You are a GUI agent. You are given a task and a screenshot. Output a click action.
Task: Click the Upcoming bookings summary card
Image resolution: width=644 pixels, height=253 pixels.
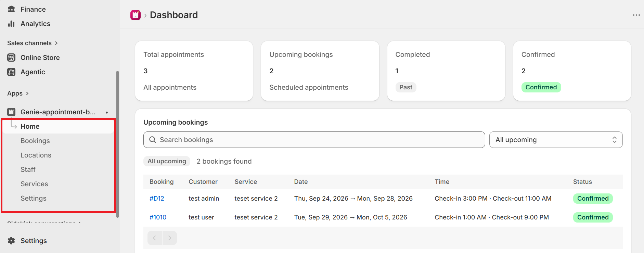click(x=320, y=71)
